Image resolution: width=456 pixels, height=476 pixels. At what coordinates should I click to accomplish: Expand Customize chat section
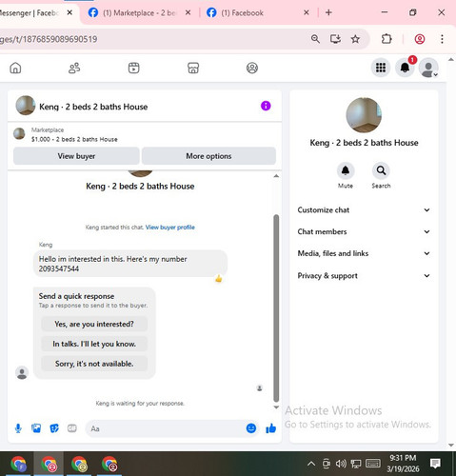(364, 210)
